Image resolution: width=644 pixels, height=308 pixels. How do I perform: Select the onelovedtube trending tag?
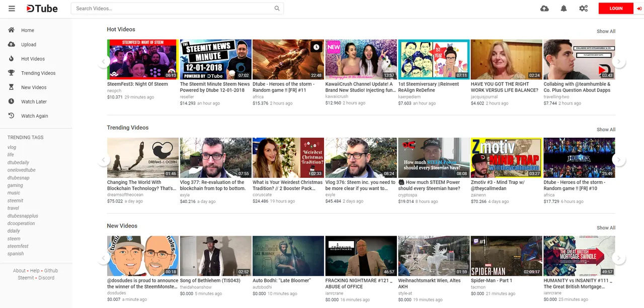coord(22,170)
